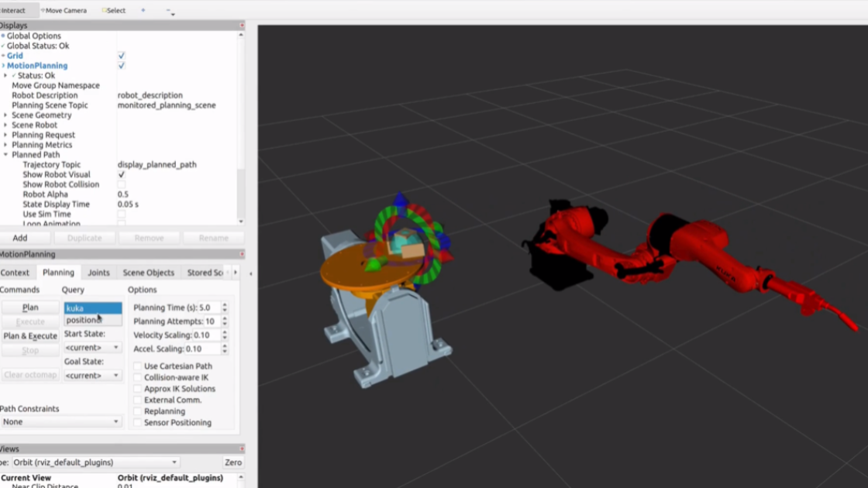The width and height of the screenshot is (868, 488).
Task: Open the Start State dropdown
Action: tap(93, 348)
